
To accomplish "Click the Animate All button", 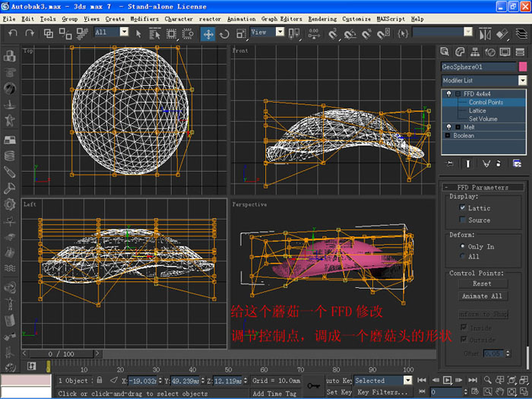I will 483,296.
